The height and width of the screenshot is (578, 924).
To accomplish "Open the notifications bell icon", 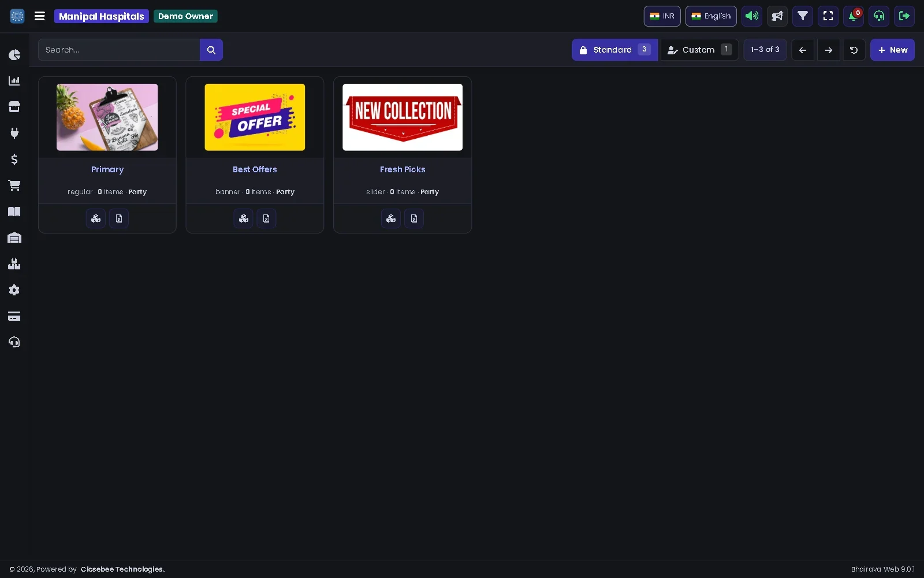I will coord(854,16).
